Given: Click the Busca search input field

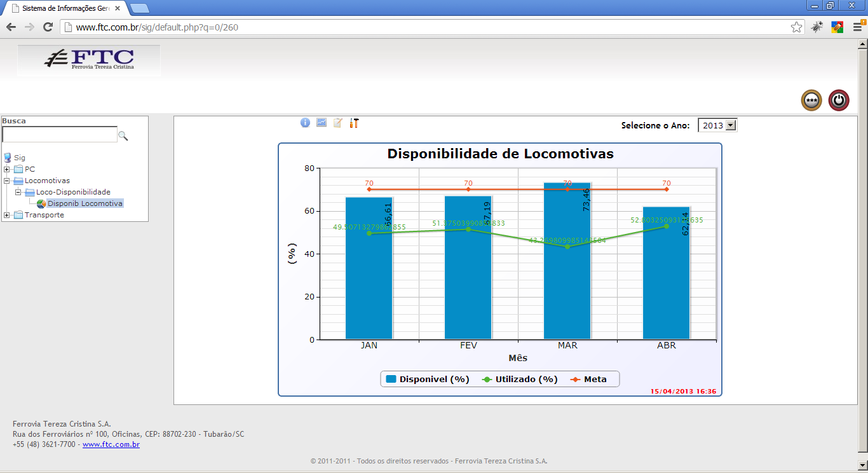Looking at the screenshot, I should pos(60,134).
